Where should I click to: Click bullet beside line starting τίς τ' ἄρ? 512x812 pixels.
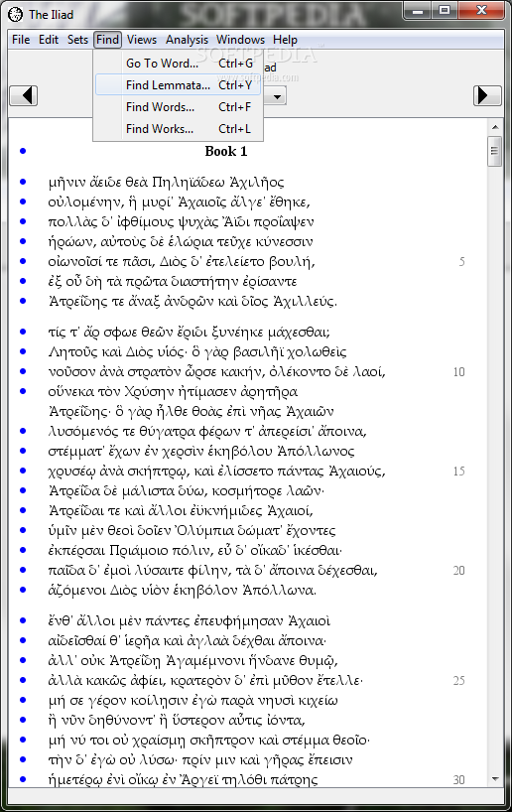click(23, 332)
